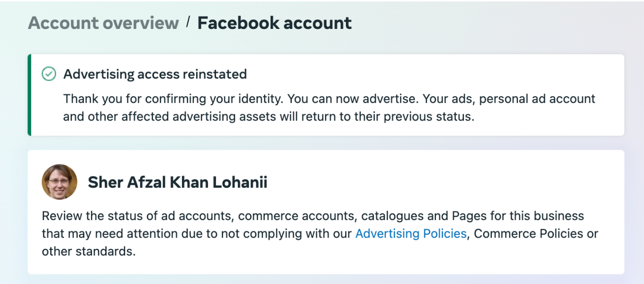Screen dimensions: 644x284
Task: Click the 'other standards.' closing text
Action: tap(89, 251)
